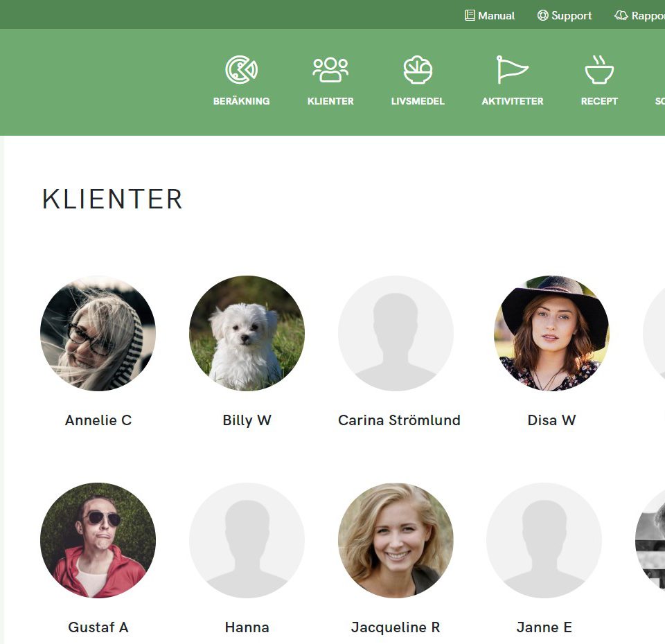
Task: Click the Aktiviteter flag icon
Action: tap(513, 69)
